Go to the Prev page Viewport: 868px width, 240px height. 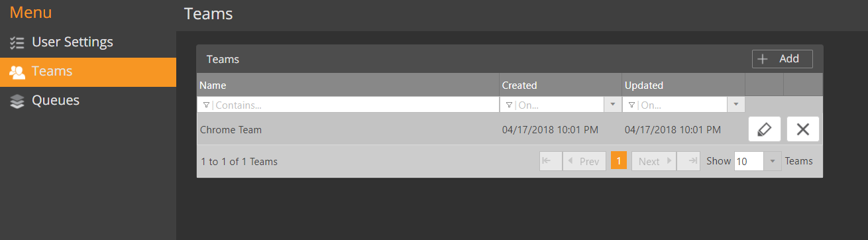tap(584, 161)
